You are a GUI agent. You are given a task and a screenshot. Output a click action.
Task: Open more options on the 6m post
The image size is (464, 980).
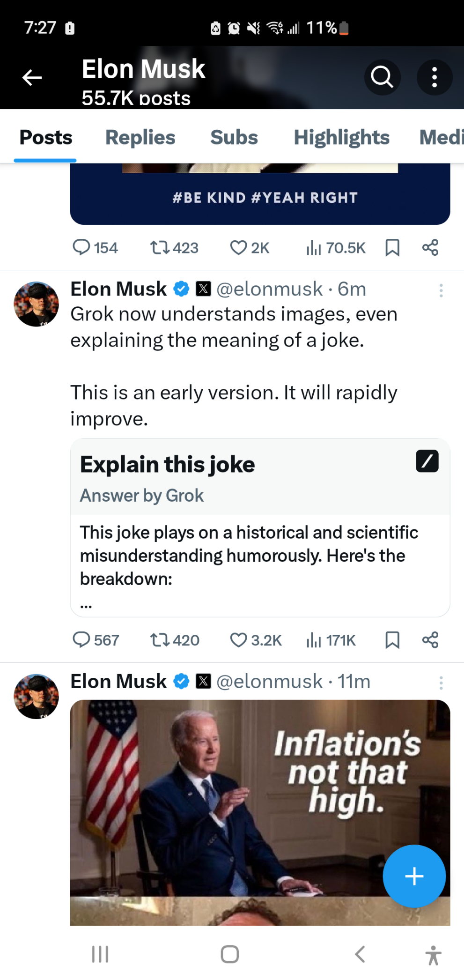441,291
